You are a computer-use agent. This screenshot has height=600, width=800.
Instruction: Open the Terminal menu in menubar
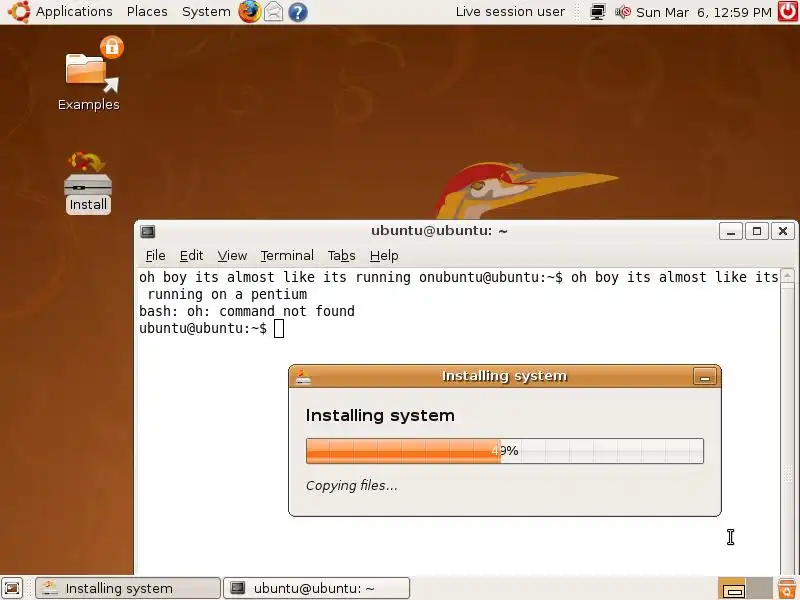pos(287,256)
